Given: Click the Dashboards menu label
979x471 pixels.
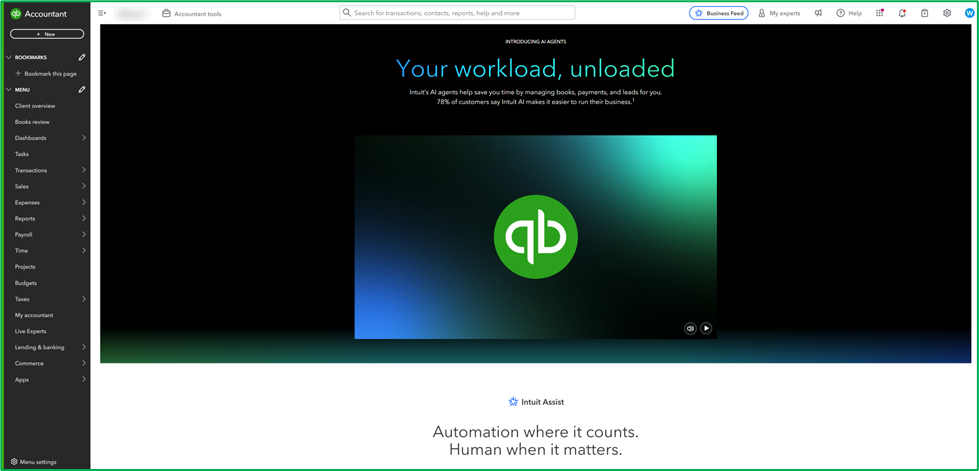Looking at the screenshot, I should pos(31,138).
